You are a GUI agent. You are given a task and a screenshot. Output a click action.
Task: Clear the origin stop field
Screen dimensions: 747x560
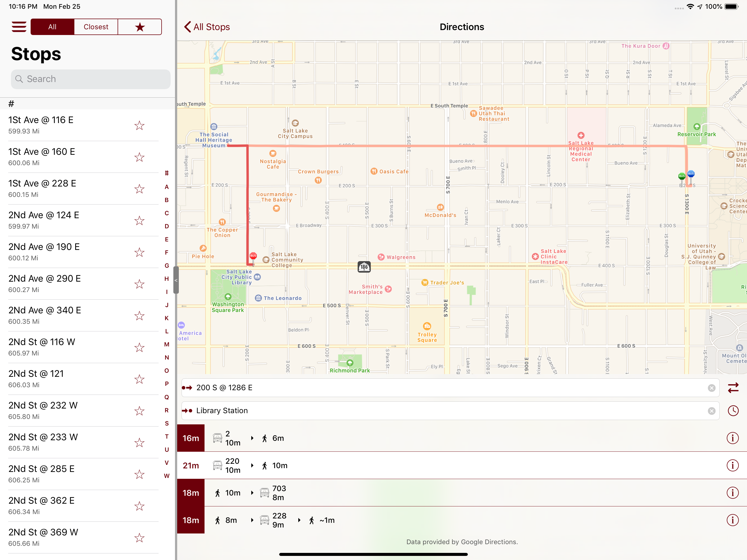711,388
